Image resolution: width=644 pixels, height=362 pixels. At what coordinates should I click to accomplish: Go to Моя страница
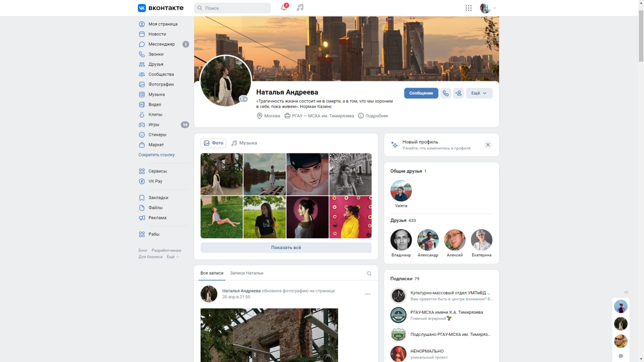164,24
